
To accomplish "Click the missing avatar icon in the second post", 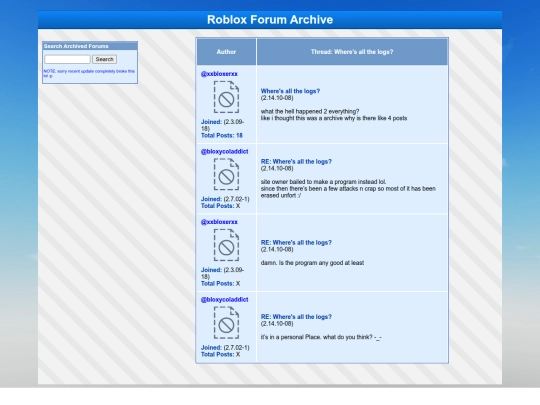I will pos(226,175).
